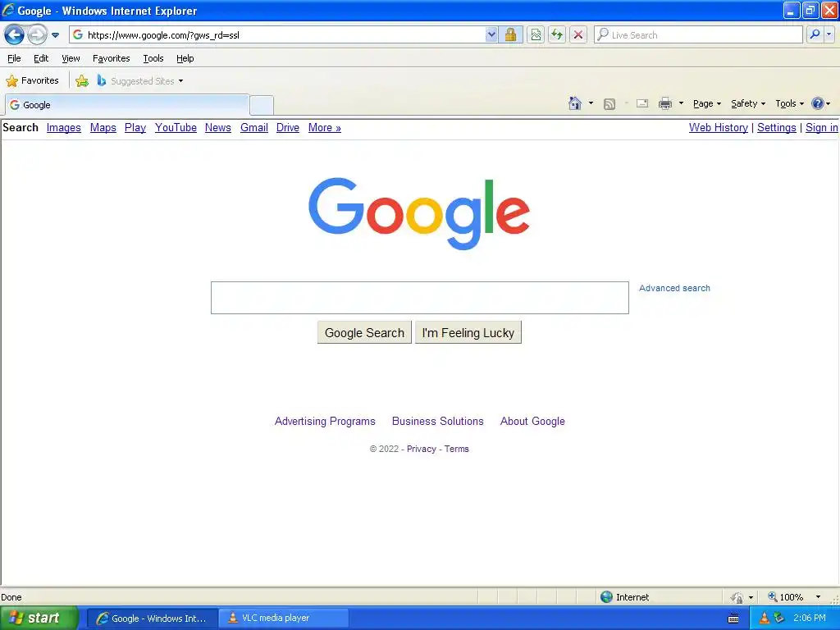Open the Business Solutions link

[x=438, y=422]
